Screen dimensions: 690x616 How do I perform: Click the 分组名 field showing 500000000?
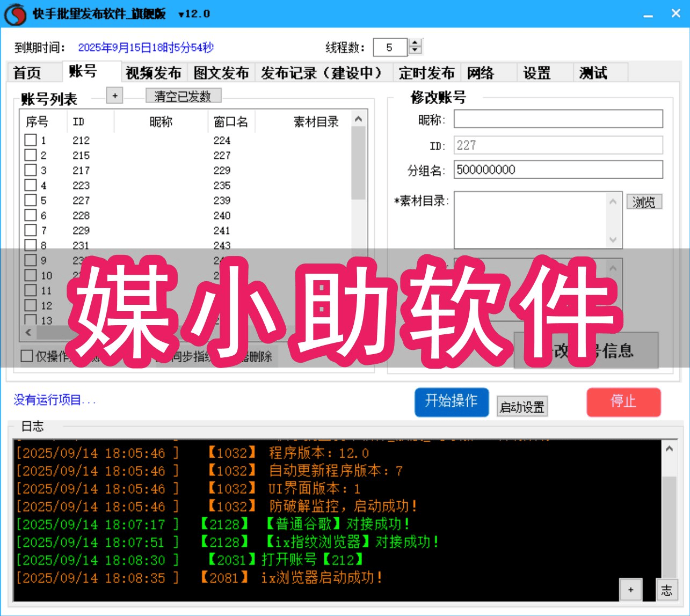[558, 170]
